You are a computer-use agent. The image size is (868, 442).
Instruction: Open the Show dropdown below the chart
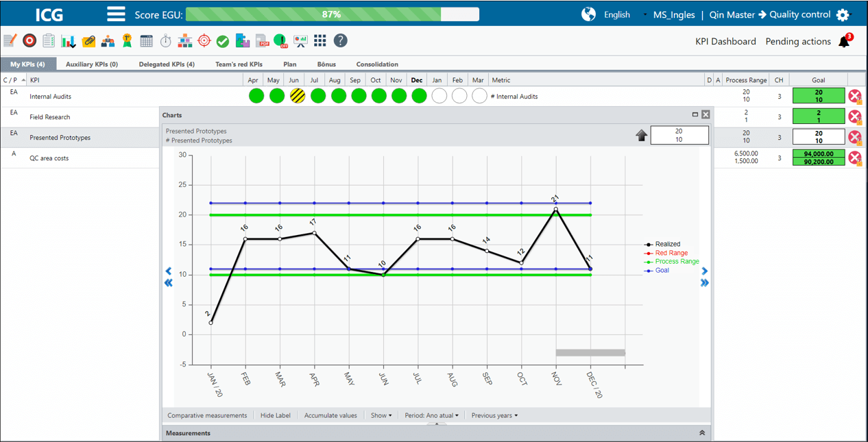click(x=381, y=415)
